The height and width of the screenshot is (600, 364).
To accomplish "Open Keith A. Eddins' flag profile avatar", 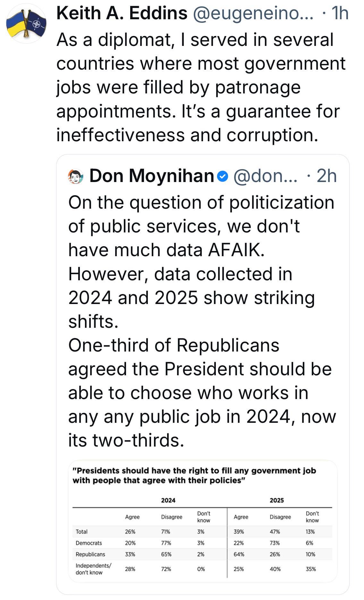I will [x=26, y=23].
